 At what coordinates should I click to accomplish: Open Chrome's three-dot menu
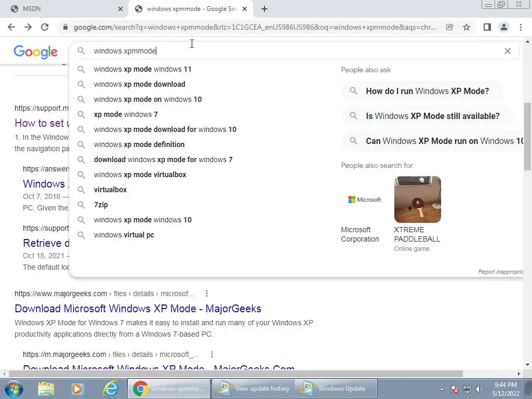[521, 27]
